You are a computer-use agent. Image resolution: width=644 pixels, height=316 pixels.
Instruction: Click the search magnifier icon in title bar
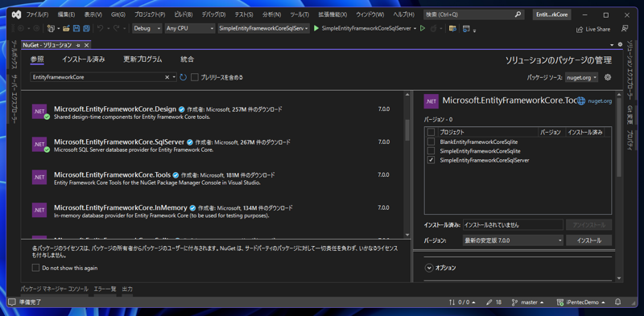coord(518,14)
